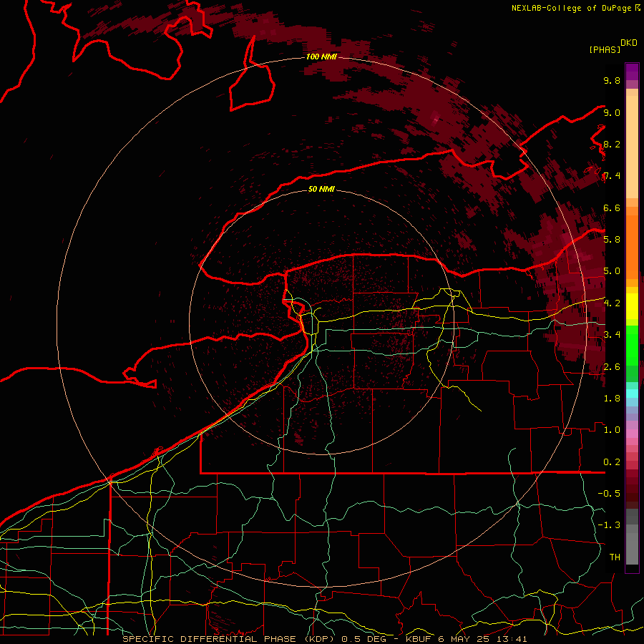This screenshot has width=644, height=644.
Task: Click the 9.0 value on the color scale
Action: (x=612, y=112)
